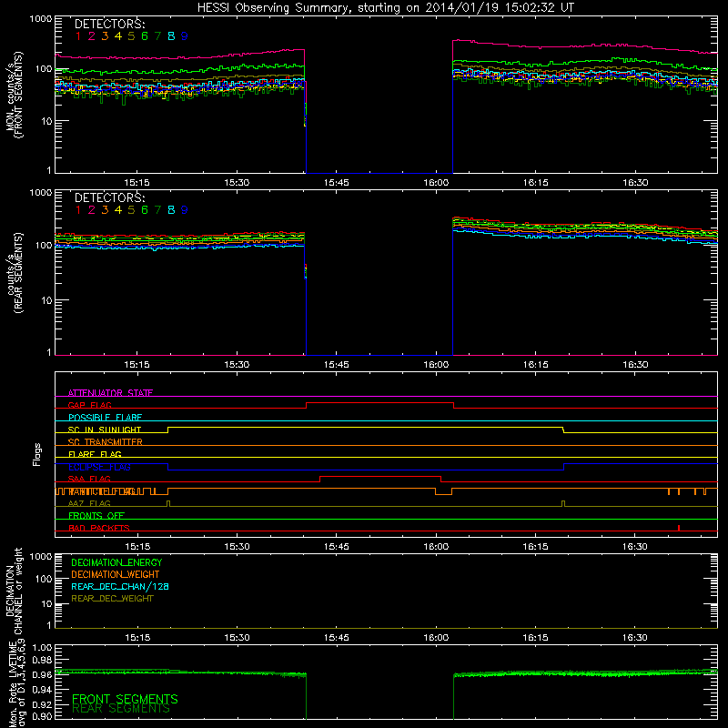Viewport: 728px width, 728px height.
Task: Select detector 9 number in front segments legend
Action: [x=185, y=36]
